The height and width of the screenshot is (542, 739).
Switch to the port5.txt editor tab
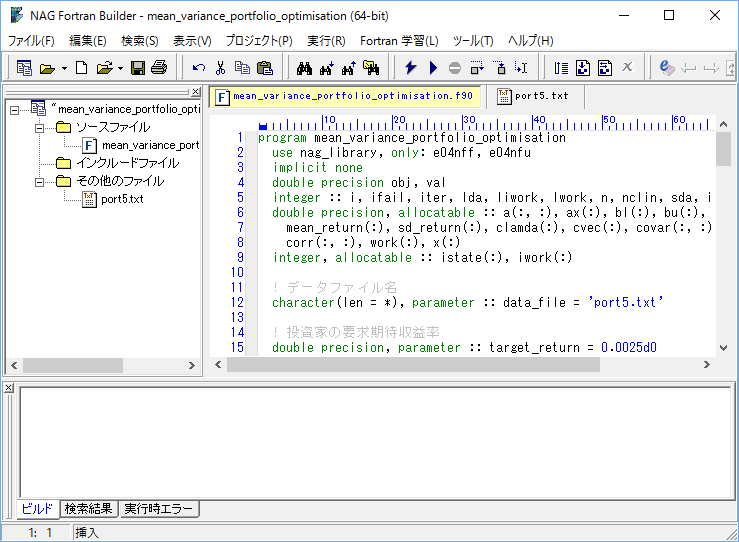pos(534,96)
